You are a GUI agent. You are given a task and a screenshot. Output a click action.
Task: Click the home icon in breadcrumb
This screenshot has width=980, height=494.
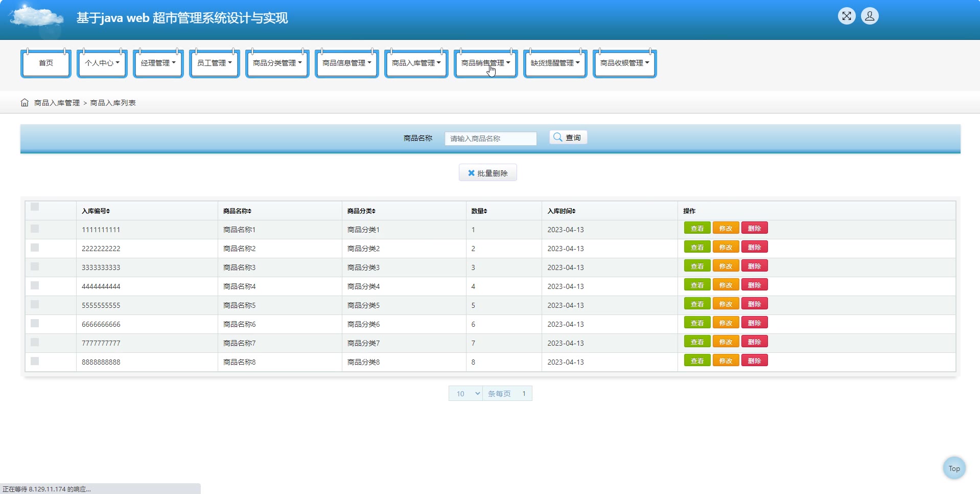pyautogui.click(x=25, y=103)
